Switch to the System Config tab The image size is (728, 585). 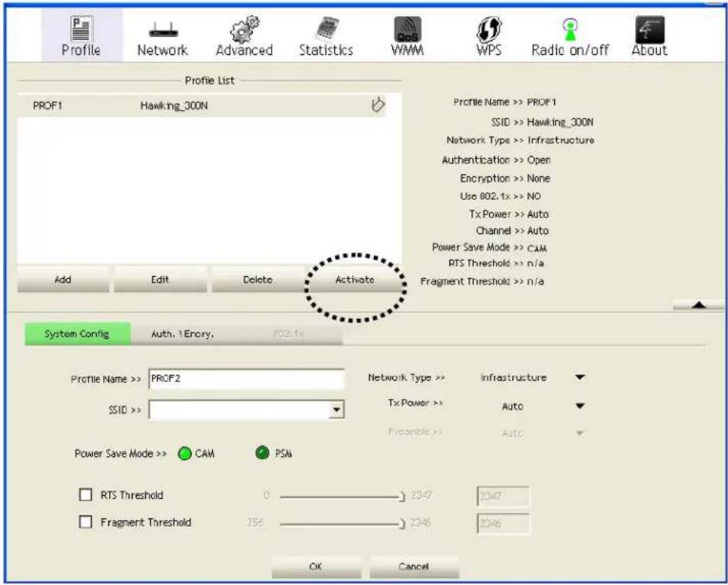[77, 333]
